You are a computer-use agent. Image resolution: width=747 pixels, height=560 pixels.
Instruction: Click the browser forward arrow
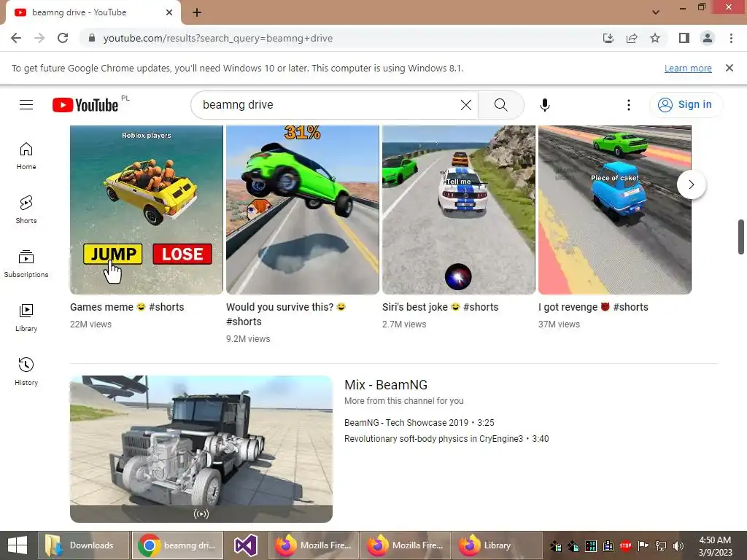(x=39, y=38)
